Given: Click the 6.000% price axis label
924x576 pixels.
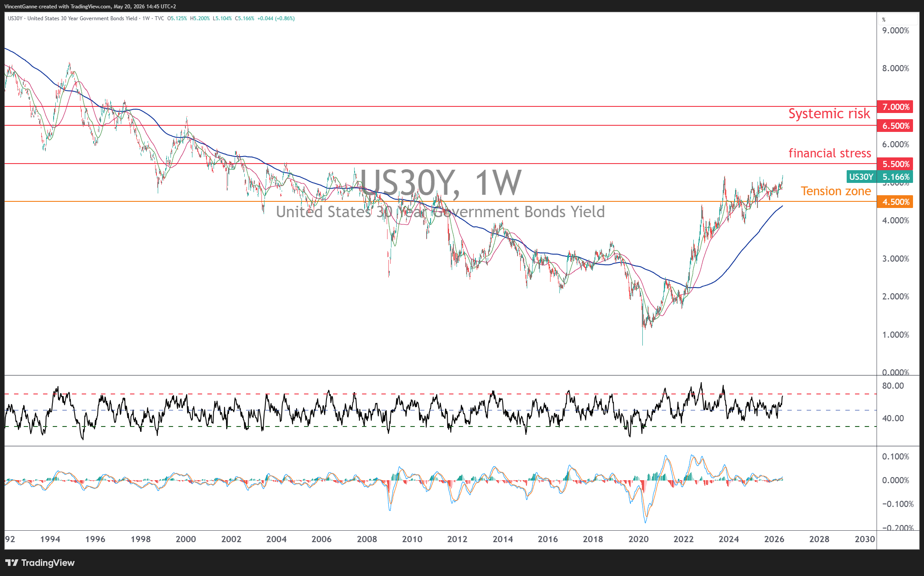Looking at the screenshot, I should 895,144.
